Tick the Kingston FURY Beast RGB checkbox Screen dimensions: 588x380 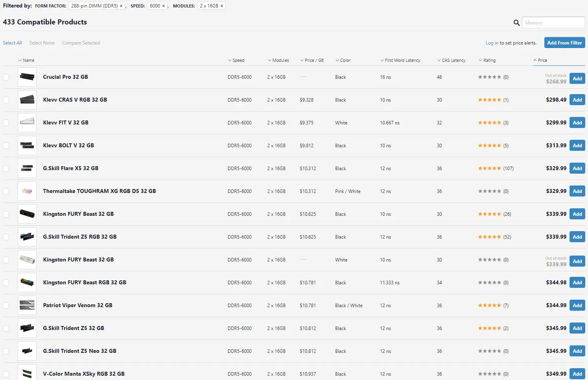(x=6, y=283)
